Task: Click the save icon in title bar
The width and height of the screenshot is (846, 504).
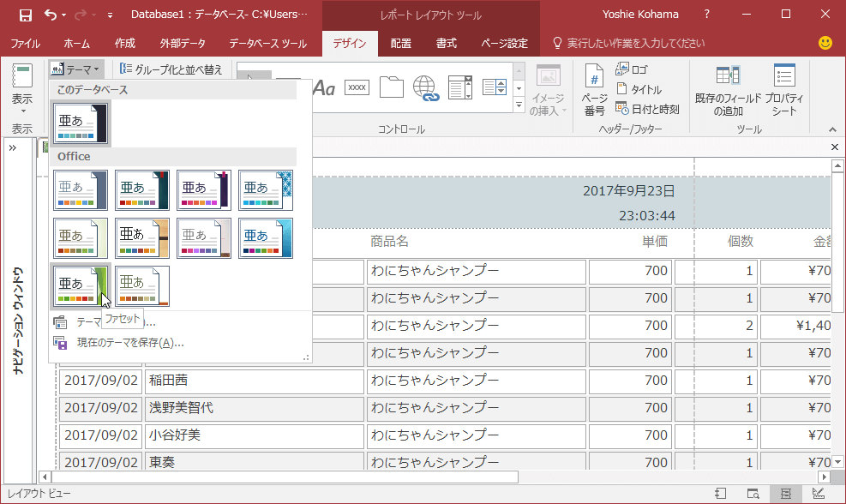Action: (x=25, y=15)
